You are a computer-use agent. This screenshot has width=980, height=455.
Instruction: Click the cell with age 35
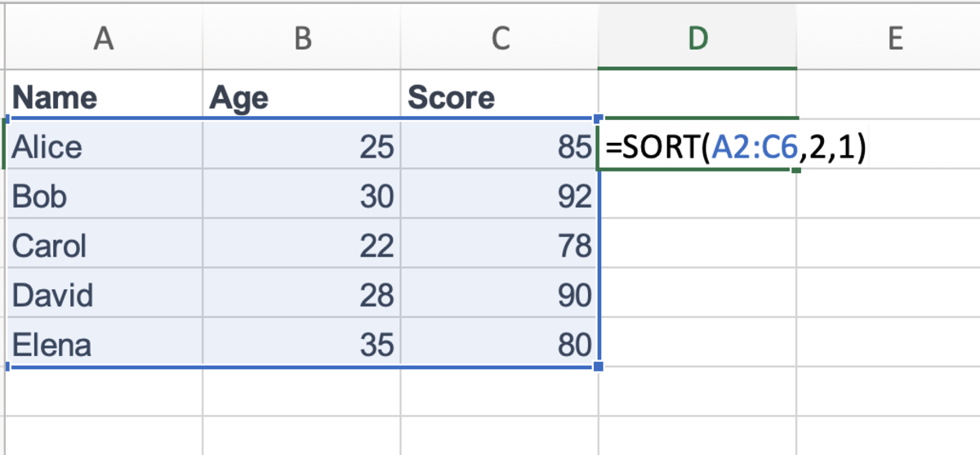301,345
